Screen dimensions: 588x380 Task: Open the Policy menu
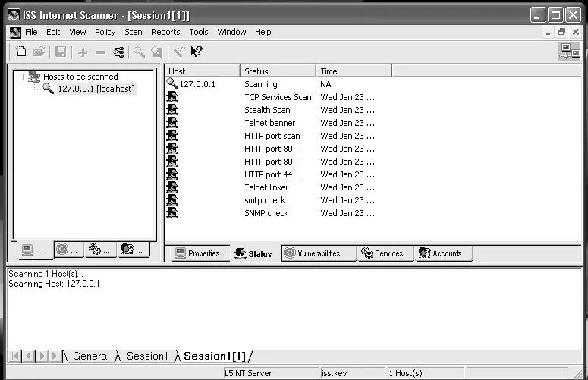click(x=105, y=32)
